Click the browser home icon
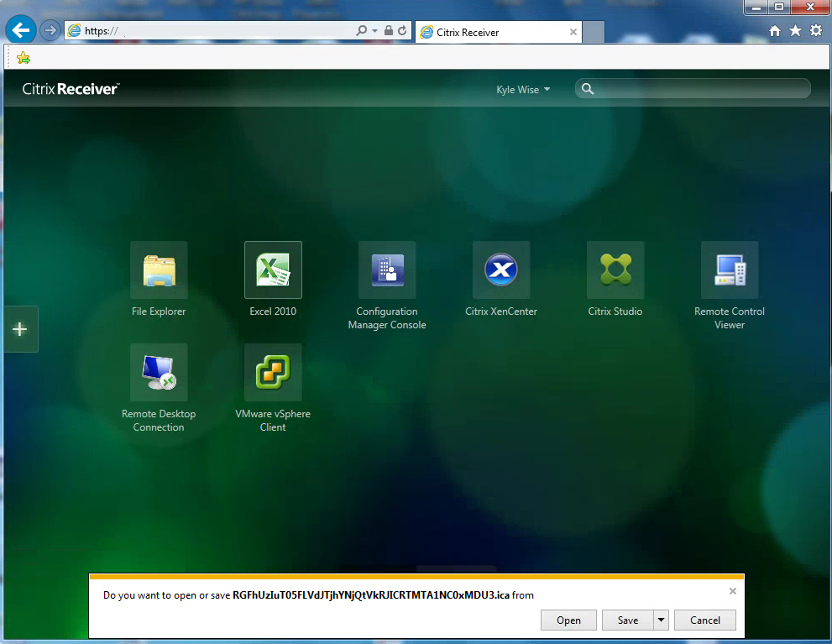 click(773, 30)
